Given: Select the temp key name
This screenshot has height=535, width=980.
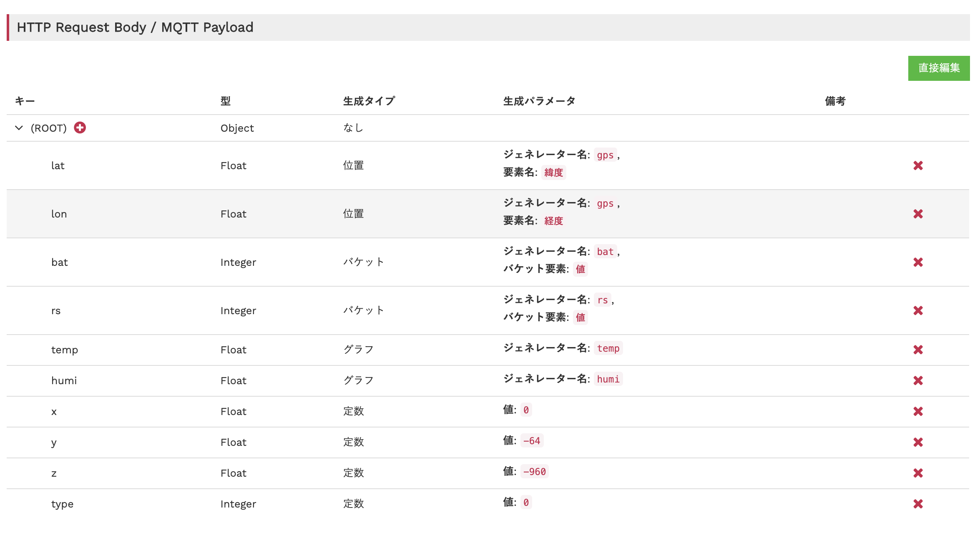Looking at the screenshot, I should (65, 350).
